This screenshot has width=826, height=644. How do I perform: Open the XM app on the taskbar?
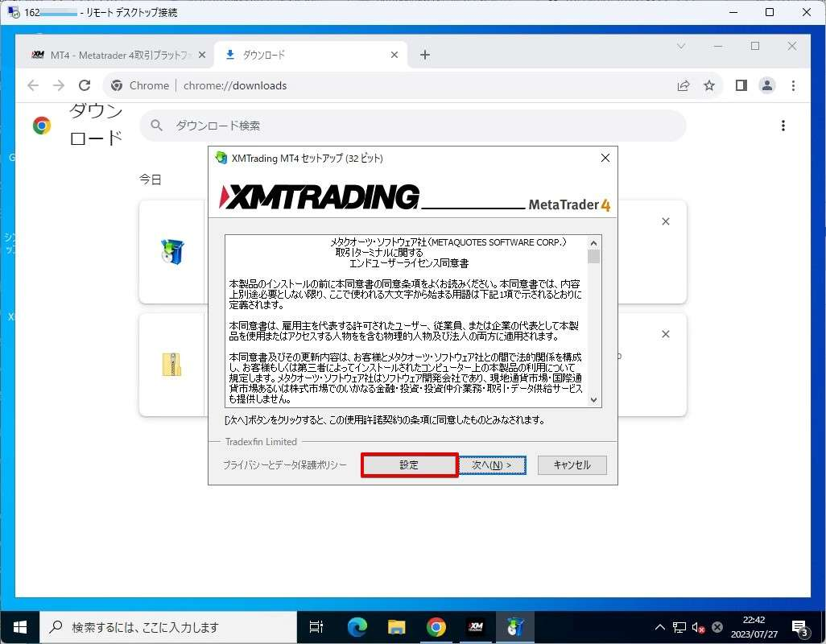pos(476,627)
